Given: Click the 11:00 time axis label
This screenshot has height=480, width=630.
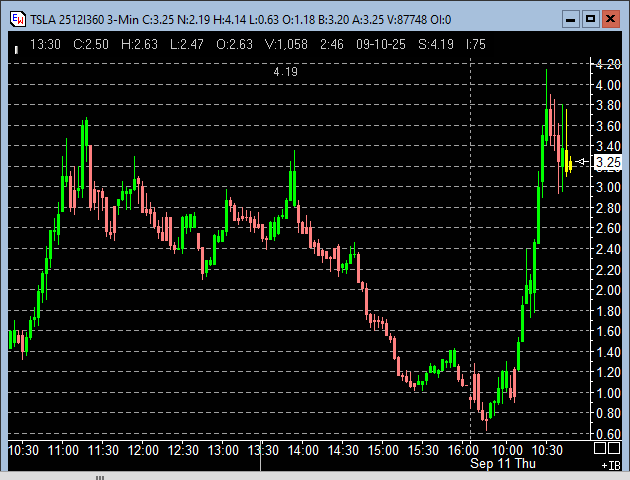Looking at the screenshot, I should click(x=63, y=450).
